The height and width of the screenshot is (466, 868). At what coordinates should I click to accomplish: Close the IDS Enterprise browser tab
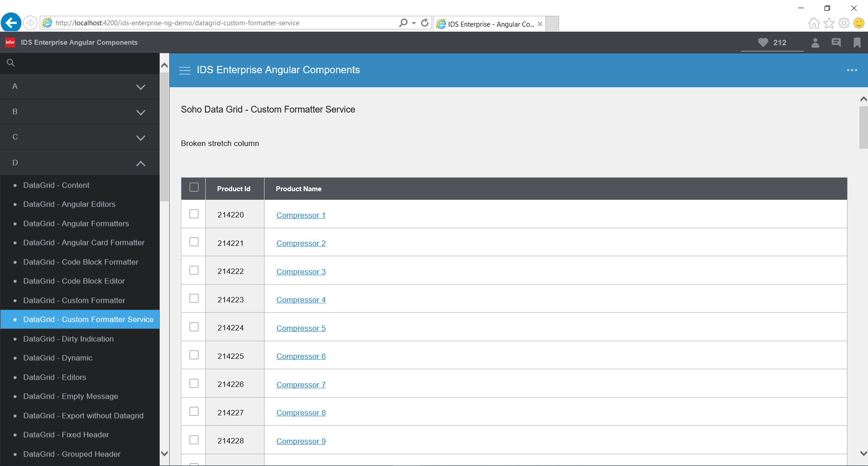click(x=540, y=24)
